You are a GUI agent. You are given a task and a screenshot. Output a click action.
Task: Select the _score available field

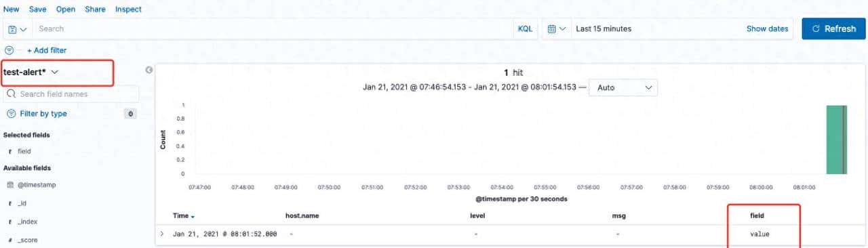(28, 240)
